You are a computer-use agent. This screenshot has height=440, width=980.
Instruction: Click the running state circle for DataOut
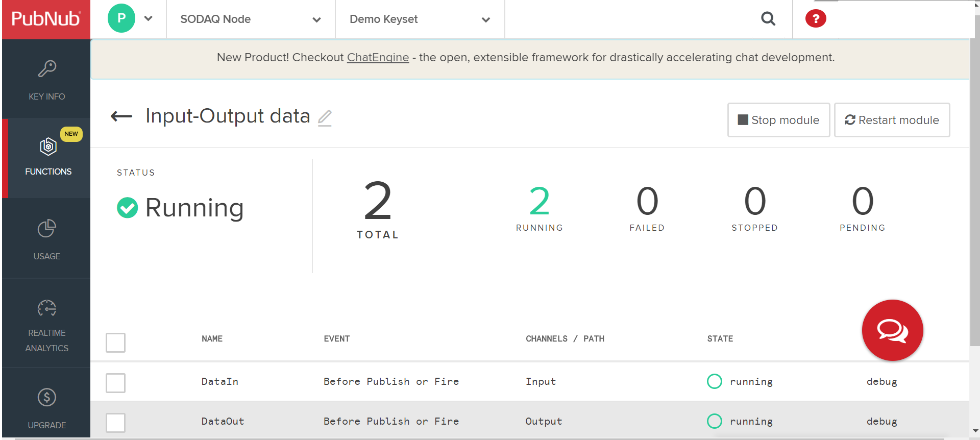click(x=715, y=421)
